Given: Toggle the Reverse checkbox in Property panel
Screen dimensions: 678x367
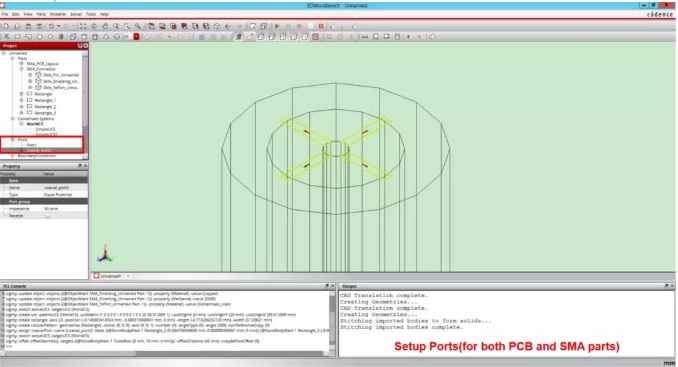Looking at the screenshot, I should click(48, 216).
